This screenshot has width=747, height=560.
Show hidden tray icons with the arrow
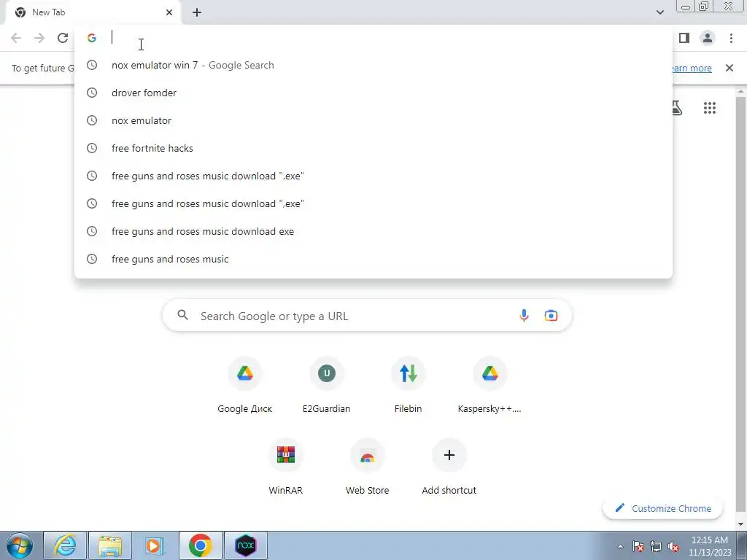620,546
